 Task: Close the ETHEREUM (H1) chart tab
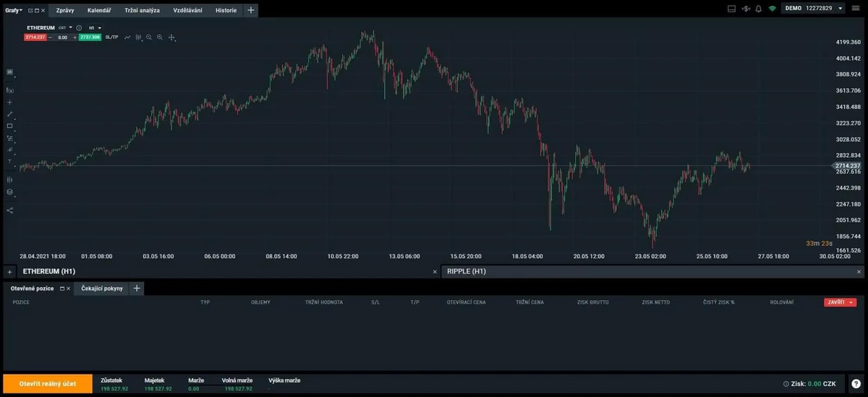point(435,272)
